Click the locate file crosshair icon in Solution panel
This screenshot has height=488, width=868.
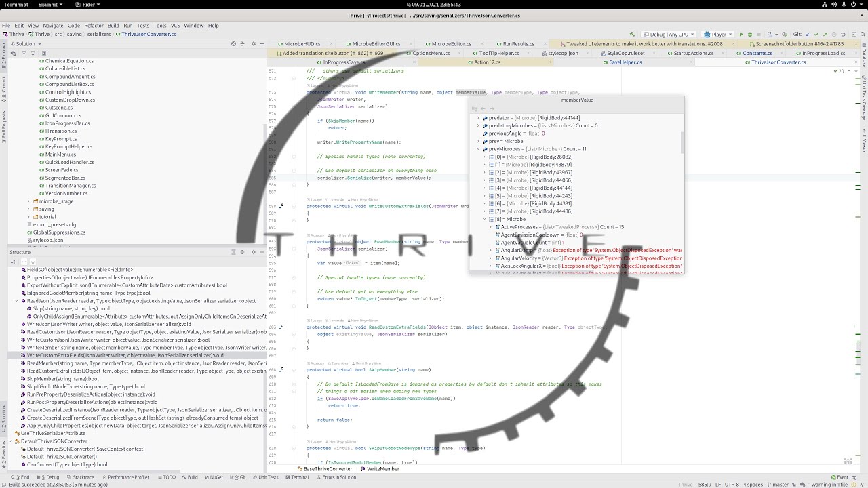tap(233, 43)
